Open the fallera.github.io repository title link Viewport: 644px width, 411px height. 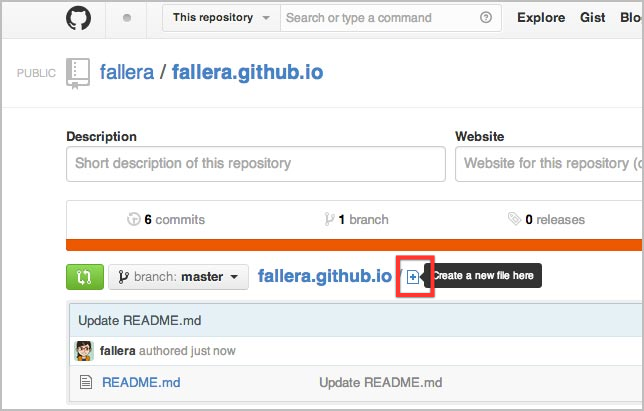click(x=247, y=72)
